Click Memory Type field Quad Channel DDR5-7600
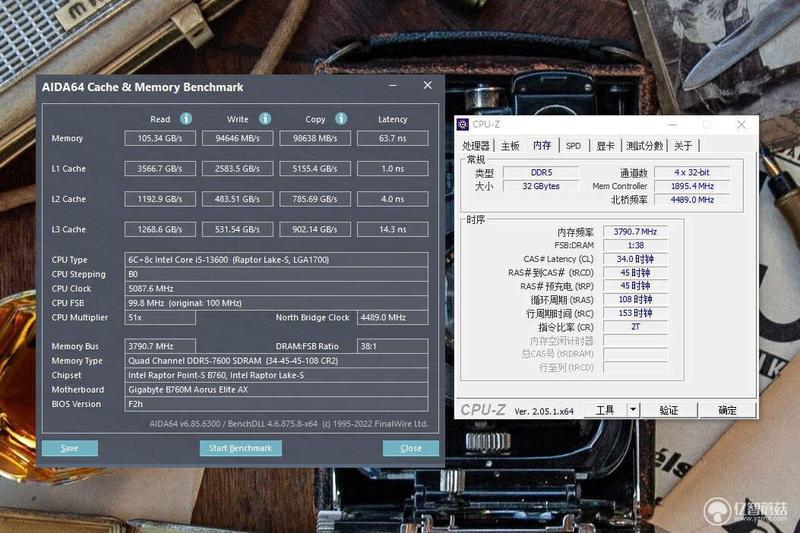 pyautogui.click(x=276, y=361)
